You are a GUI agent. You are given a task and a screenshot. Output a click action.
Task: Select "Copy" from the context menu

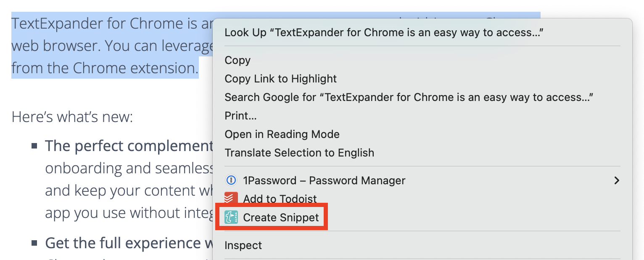point(237,60)
